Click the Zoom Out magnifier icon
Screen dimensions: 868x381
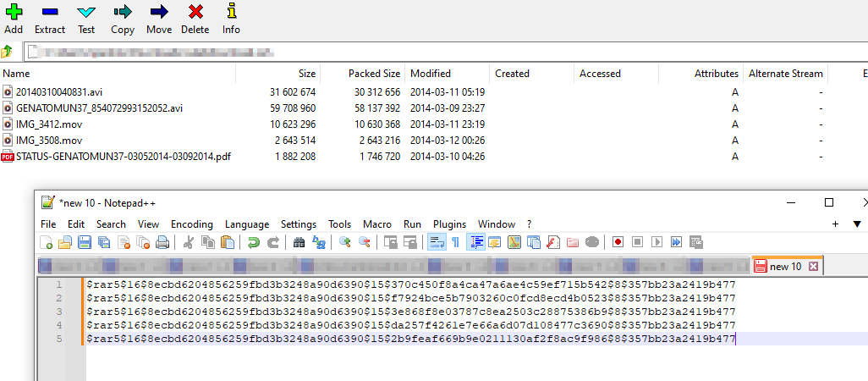click(x=365, y=242)
